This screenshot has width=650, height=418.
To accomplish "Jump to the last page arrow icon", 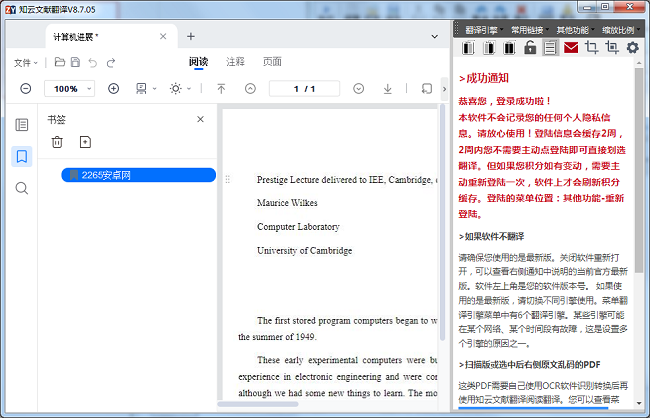I will pyautogui.click(x=387, y=89).
